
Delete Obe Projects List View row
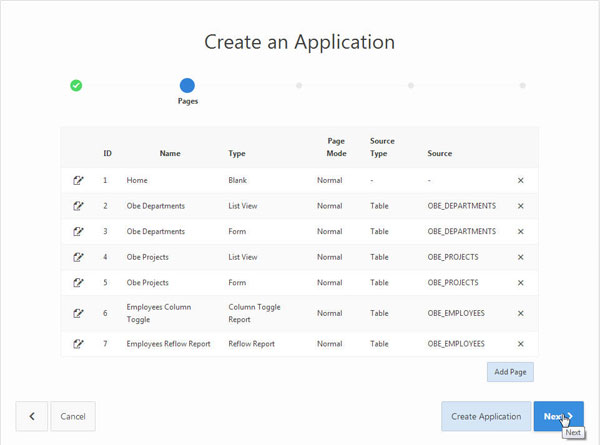click(x=520, y=257)
